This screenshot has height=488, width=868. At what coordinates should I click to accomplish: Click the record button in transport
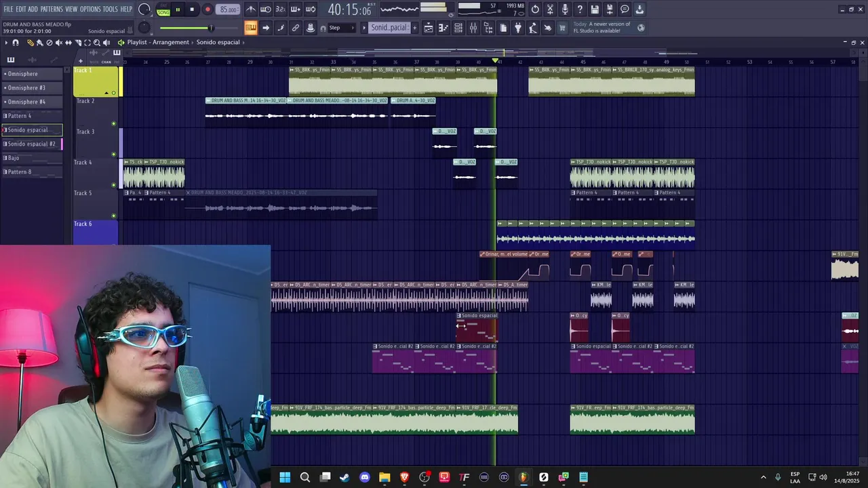coord(208,9)
